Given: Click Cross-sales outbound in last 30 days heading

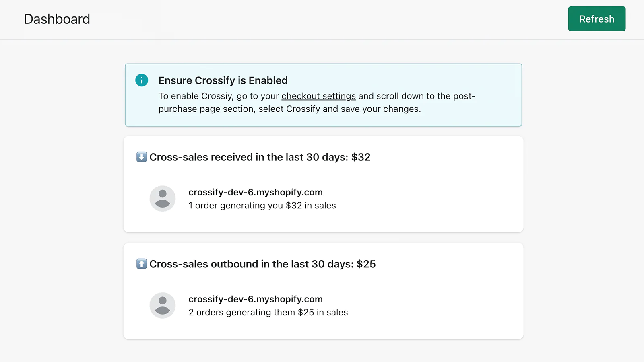Looking at the screenshot, I should (262, 264).
